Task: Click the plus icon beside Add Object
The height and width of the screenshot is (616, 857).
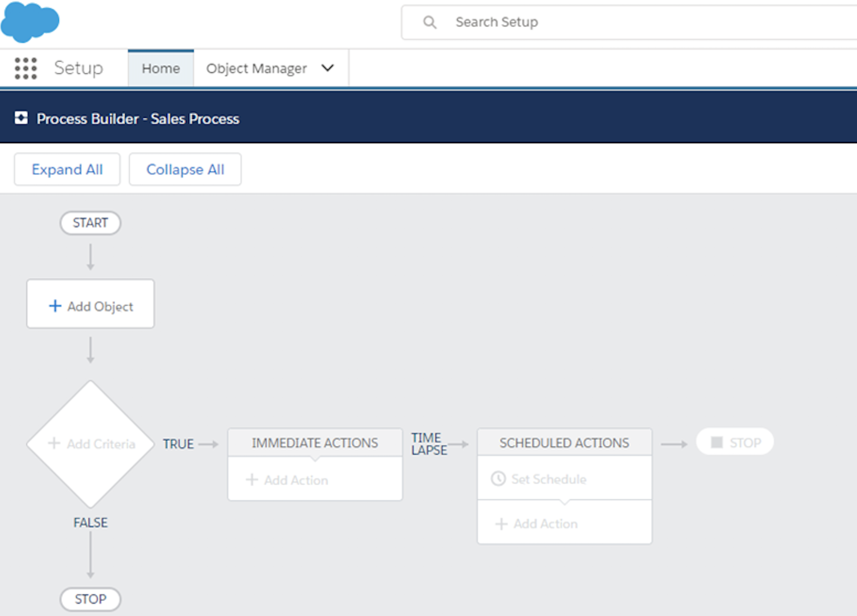Action: tap(55, 306)
